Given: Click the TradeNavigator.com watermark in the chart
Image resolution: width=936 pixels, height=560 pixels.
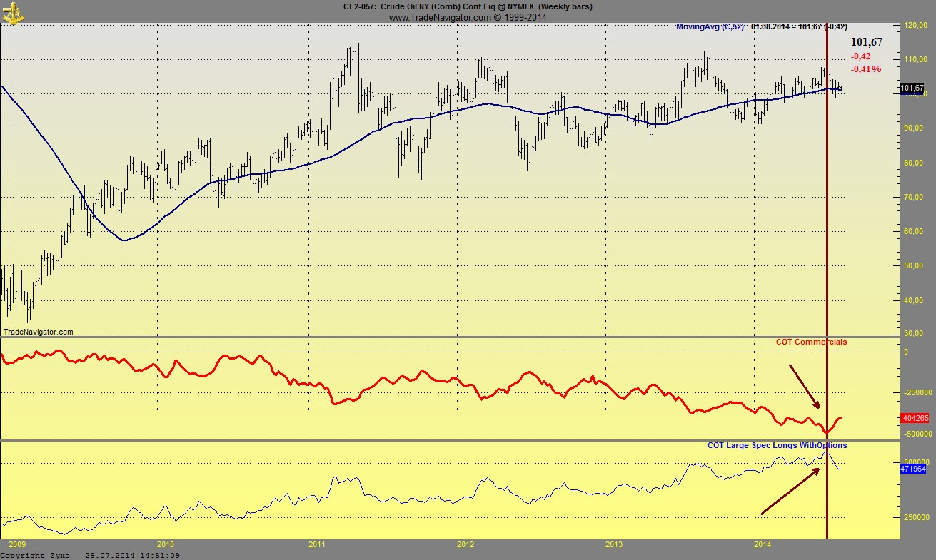Looking at the screenshot, I should pos(39,331).
